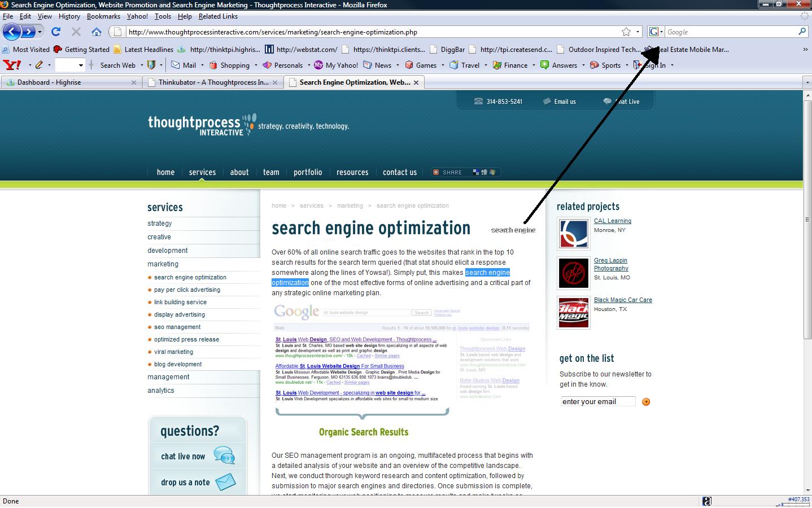Open News on Yahoo toolbar

[x=378, y=65]
